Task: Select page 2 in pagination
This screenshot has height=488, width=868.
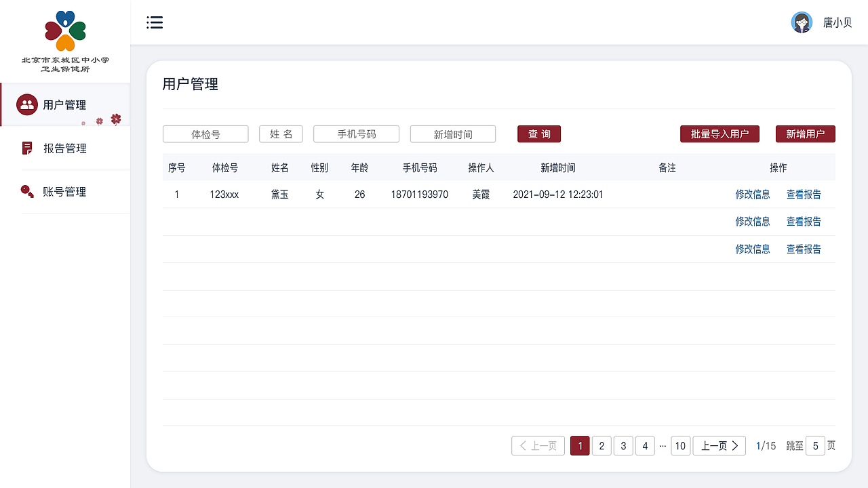Action: (x=601, y=445)
